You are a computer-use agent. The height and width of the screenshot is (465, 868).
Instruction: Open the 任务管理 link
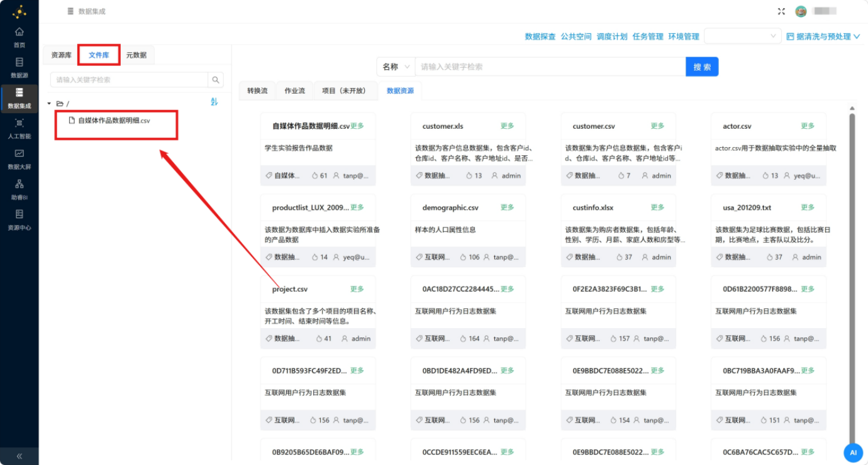[648, 36]
